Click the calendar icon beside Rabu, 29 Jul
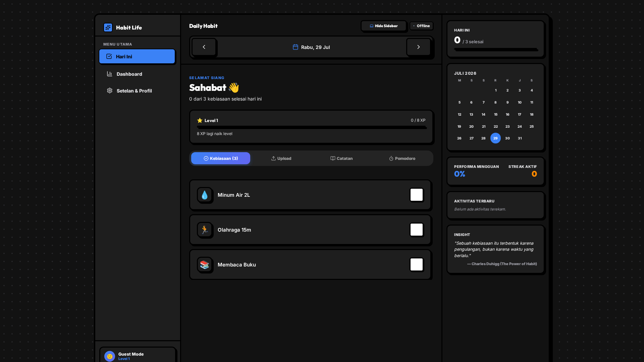The image size is (644, 362). point(296,47)
